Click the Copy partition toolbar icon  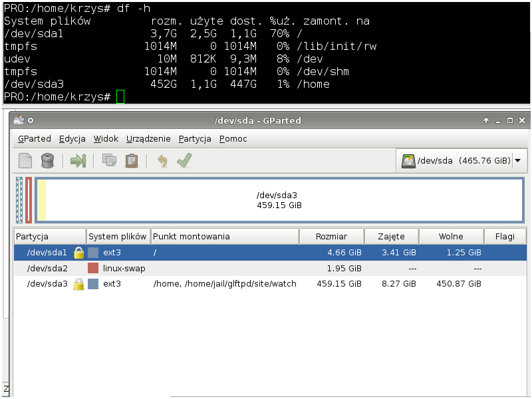(x=110, y=161)
